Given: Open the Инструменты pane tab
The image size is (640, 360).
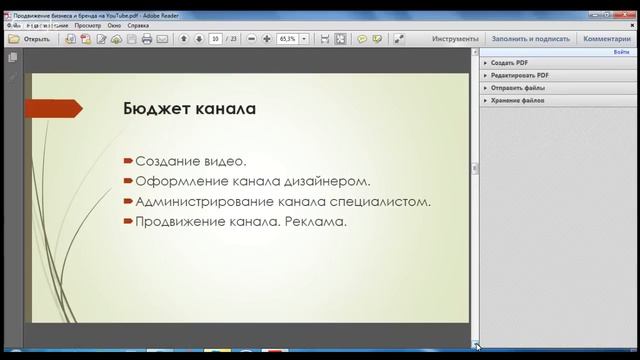Looking at the screenshot, I should pos(455,39).
